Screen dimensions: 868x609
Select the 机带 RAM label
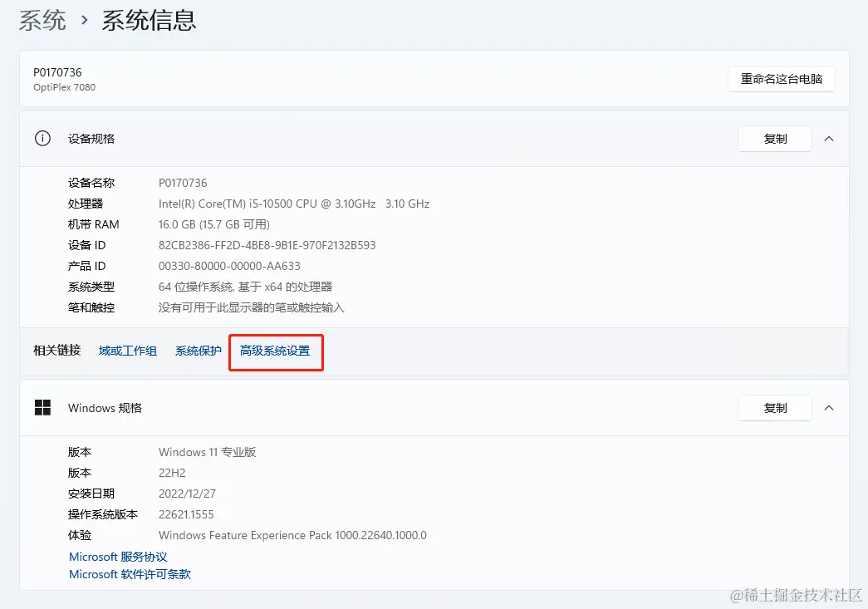94,225
